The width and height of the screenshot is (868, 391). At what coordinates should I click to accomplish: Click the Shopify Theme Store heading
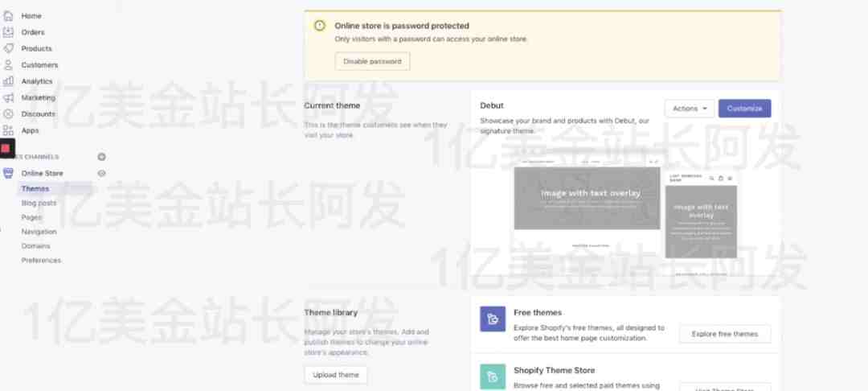point(554,370)
